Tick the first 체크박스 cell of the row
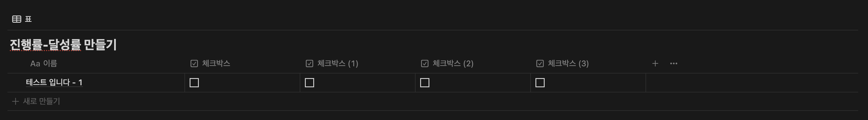Viewport: 868px width, 120px height. (x=194, y=83)
